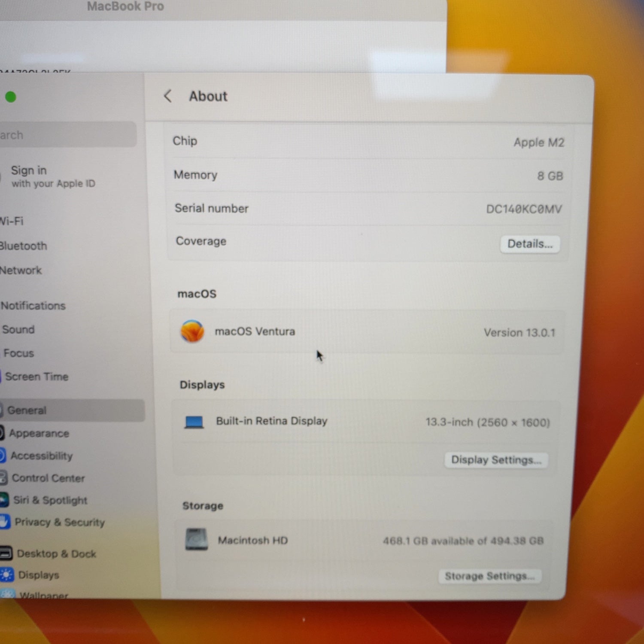Viewport: 644px width, 644px height.
Task: Open Desktop & Dock settings
Action: coord(56,553)
